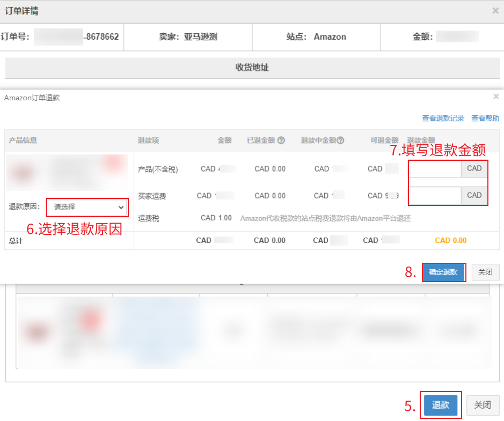Click the 总计 row label
The width and height of the screenshot is (504, 421).
16,241
